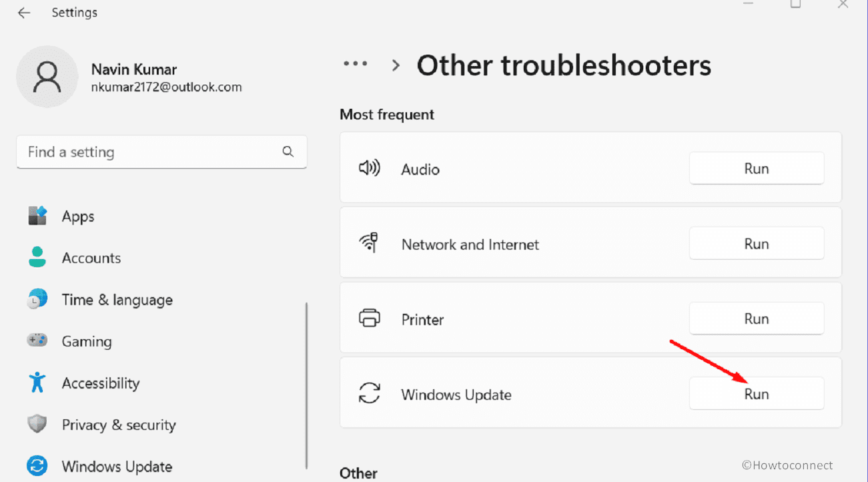Run the Audio troubleshooter

tap(757, 169)
